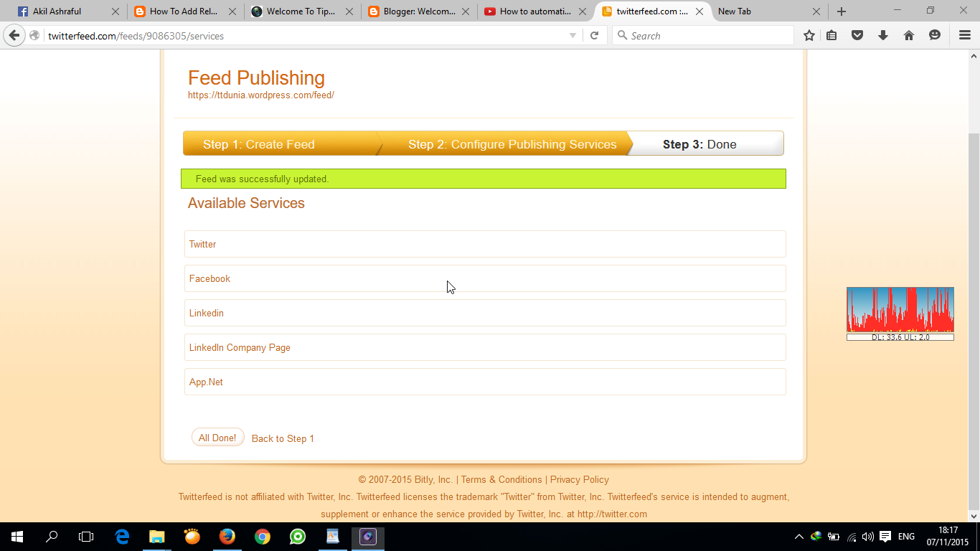The image size is (980, 551).
Task: Switch to How To Add Rel... tab
Action: click(185, 11)
